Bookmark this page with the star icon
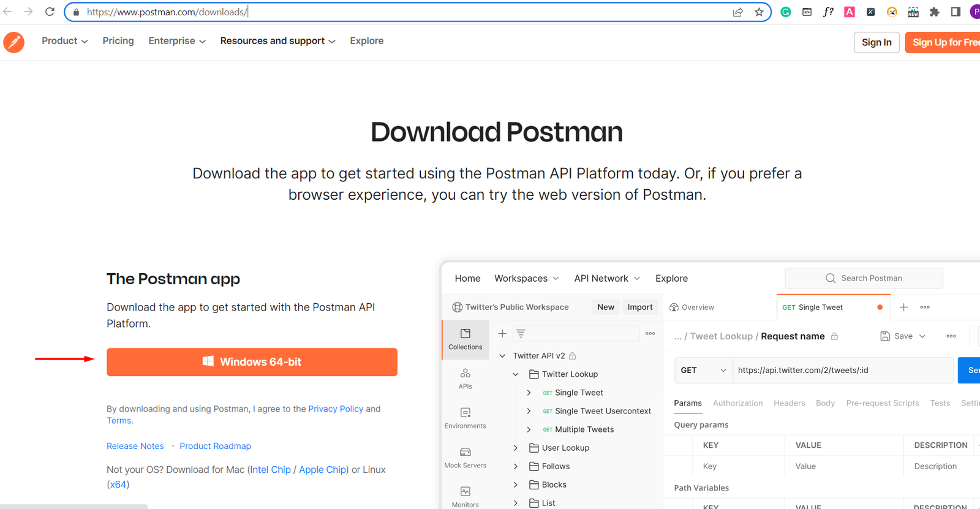This screenshot has height=509, width=980. pos(759,12)
